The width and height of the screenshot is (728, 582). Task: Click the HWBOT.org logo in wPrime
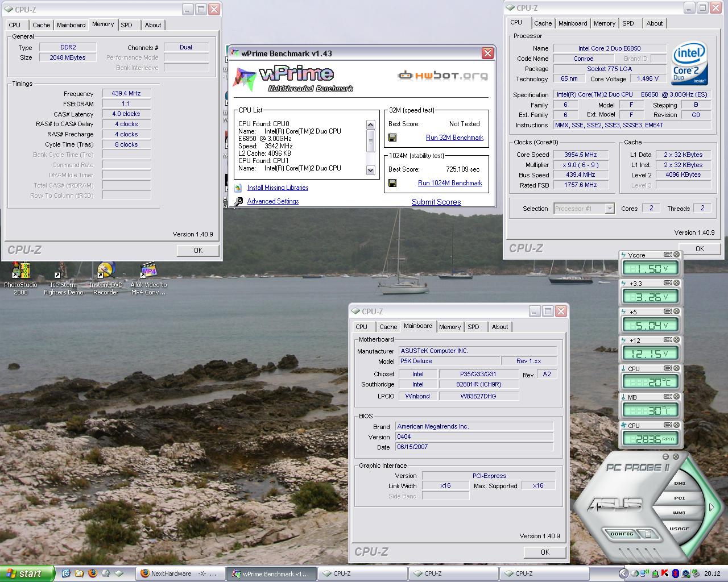tap(442, 75)
